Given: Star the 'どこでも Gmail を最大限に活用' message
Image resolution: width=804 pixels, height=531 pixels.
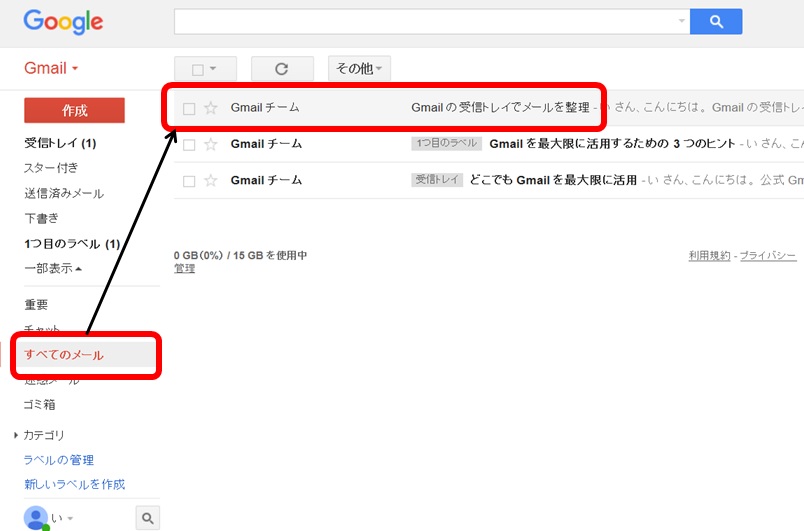Looking at the screenshot, I should click(x=211, y=180).
